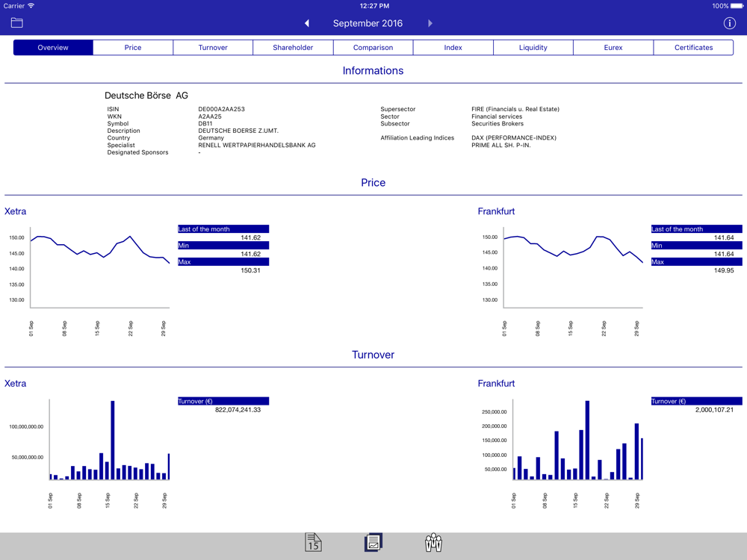Image resolution: width=747 pixels, height=560 pixels.
Task: Tap the September 2016 month title
Action: point(368,23)
